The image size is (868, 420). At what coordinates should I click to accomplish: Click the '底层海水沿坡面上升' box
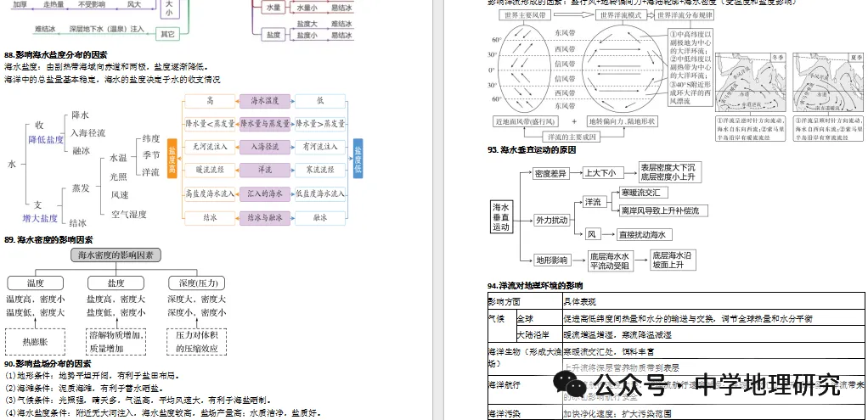[672, 260]
